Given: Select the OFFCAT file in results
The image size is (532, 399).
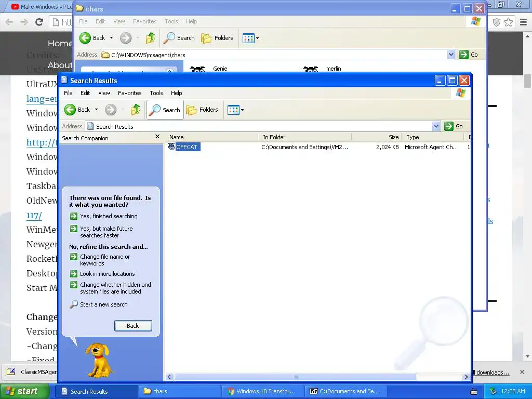Looking at the screenshot, I should [x=187, y=147].
